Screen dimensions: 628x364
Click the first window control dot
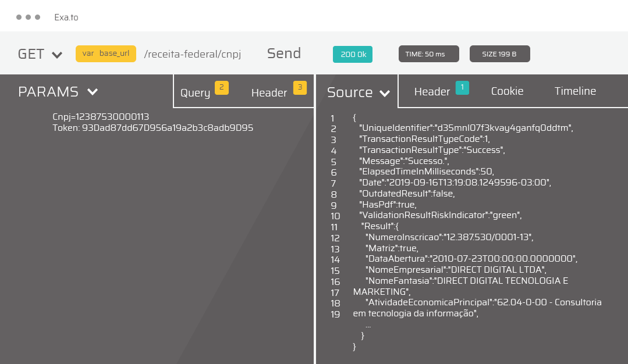pyautogui.click(x=19, y=17)
